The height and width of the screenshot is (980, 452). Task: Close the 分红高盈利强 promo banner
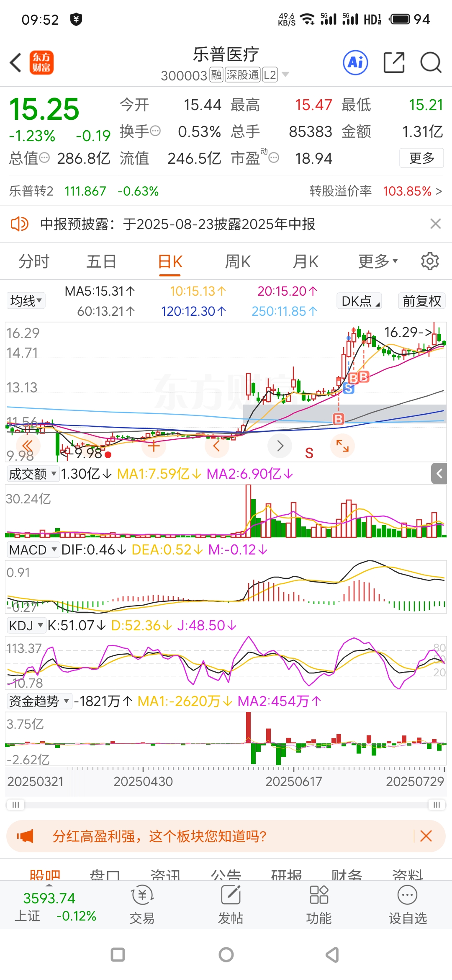coord(426,836)
